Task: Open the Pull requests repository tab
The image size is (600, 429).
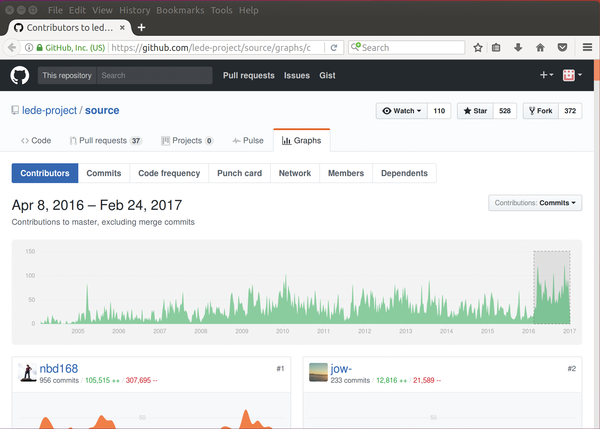Action: pyautogui.click(x=105, y=140)
